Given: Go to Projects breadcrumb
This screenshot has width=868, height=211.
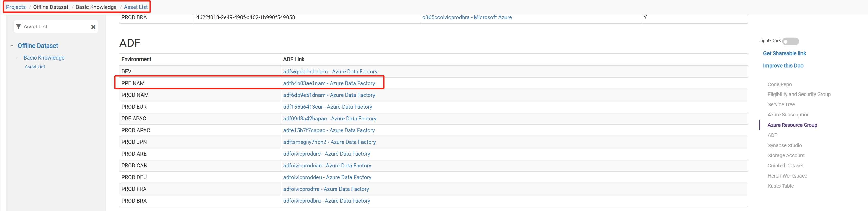Looking at the screenshot, I should [x=16, y=7].
